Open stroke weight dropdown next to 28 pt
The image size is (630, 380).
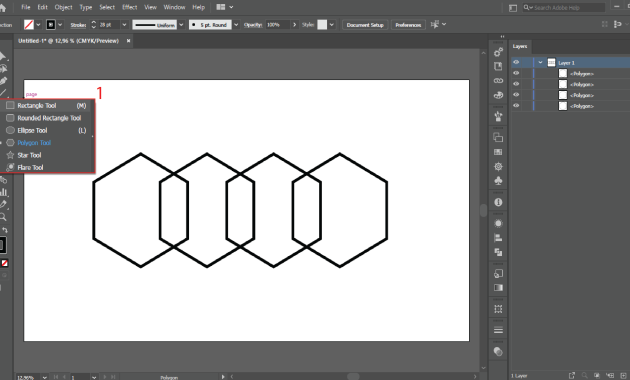pyautogui.click(x=124, y=25)
